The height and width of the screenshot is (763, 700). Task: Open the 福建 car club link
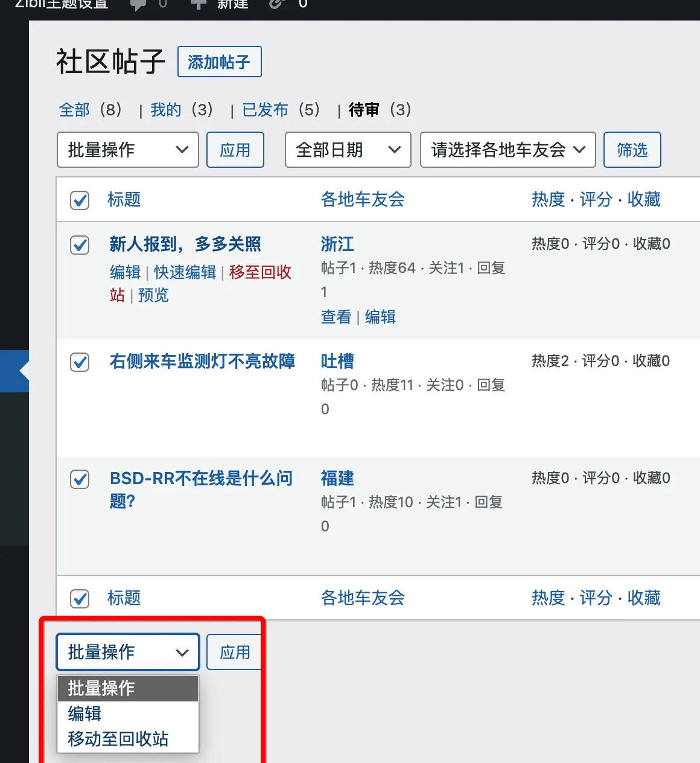(337, 478)
